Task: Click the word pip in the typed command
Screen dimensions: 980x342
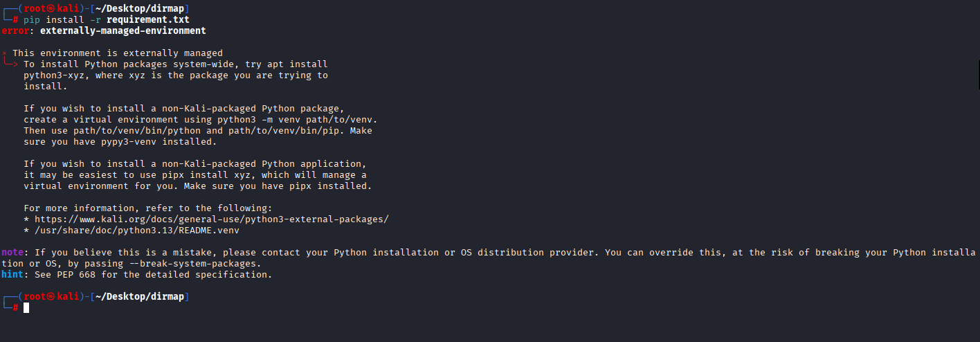Action: 32,20
